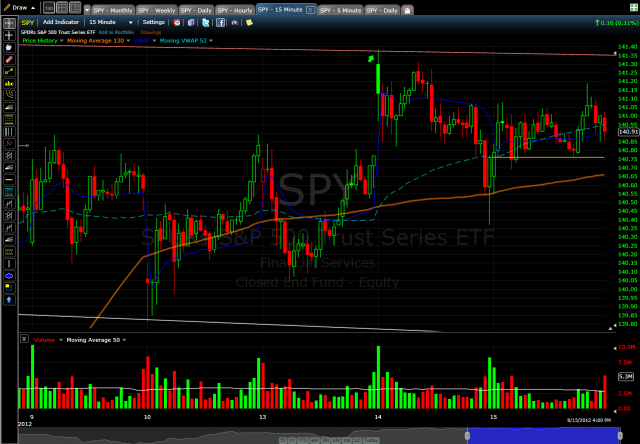Select the orange pitchfork tool
640x444 pixels.
9,144
